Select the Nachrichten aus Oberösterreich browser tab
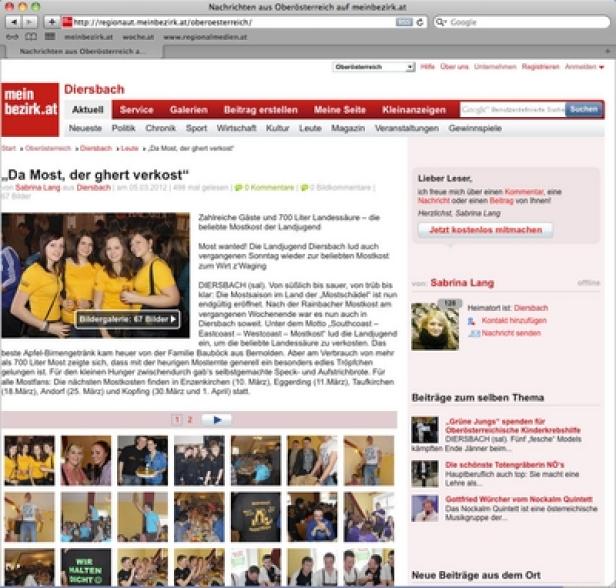The image size is (616, 588). [x=82, y=51]
